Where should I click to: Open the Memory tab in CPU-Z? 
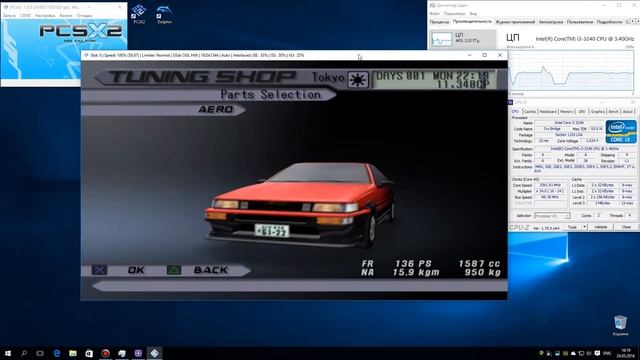(x=566, y=111)
